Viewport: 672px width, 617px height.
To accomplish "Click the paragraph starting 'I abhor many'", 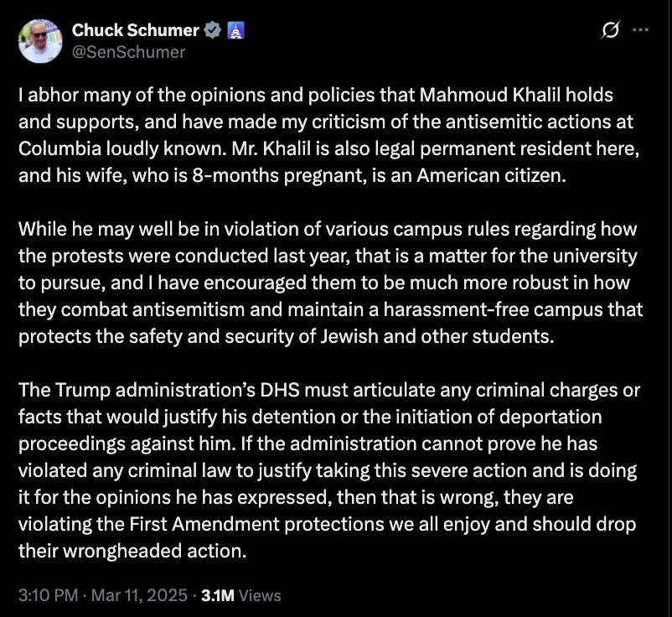I will [x=329, y=135].
